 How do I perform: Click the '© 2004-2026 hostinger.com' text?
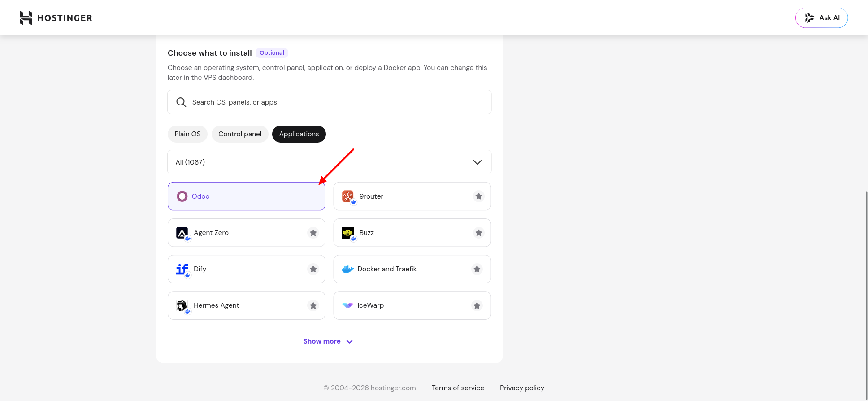coord(370,388)
